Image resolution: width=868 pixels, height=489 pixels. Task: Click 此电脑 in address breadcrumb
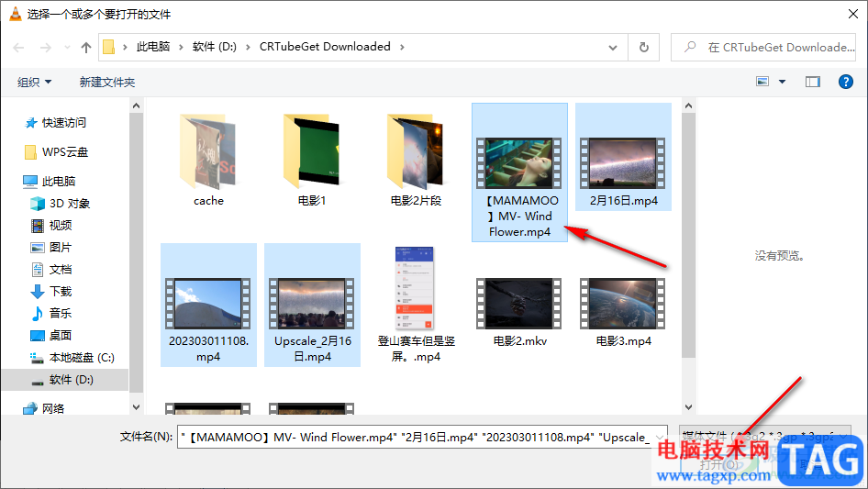tap(153, 47)
